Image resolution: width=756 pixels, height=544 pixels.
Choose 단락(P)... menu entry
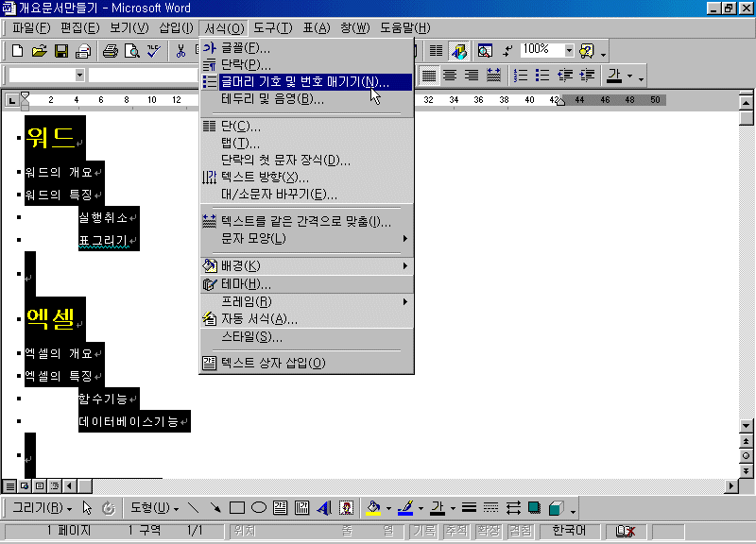(306, 64)
